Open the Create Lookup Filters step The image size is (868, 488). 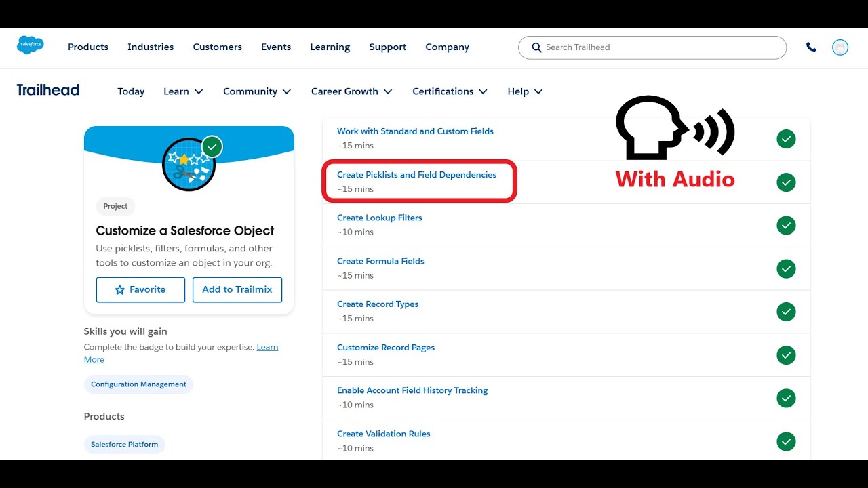click(380, 218)
